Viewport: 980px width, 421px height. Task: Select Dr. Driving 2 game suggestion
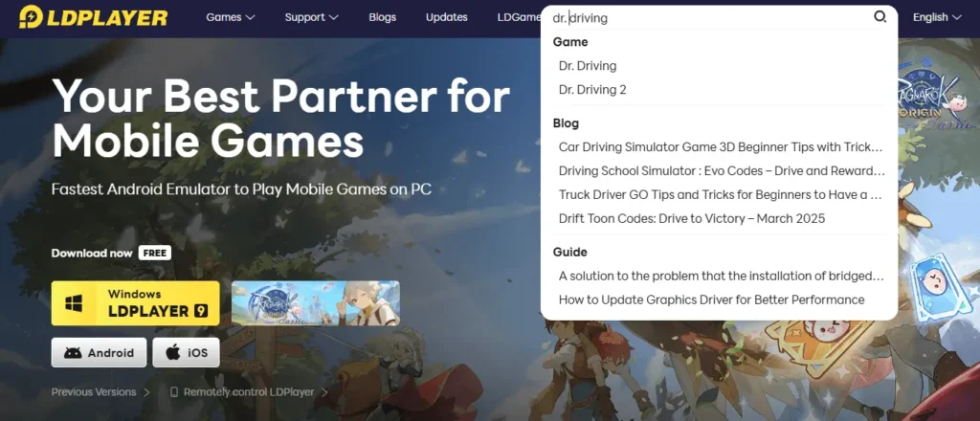(592, 90)
